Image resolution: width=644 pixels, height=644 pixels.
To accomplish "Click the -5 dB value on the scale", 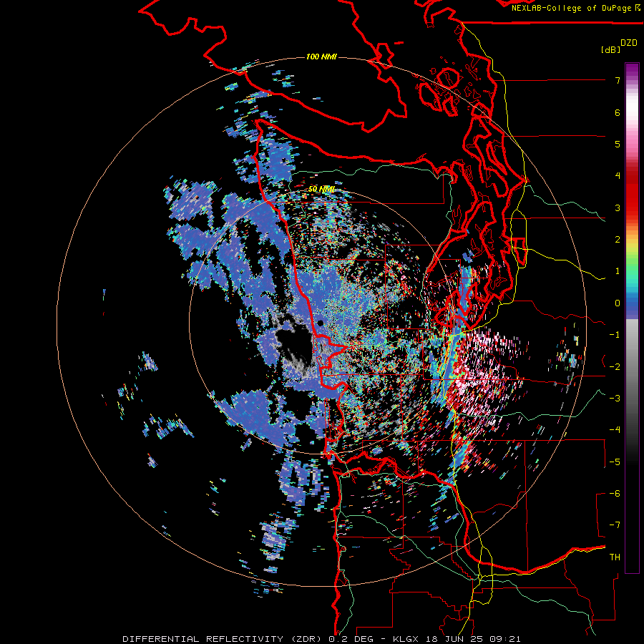I will [615, 462].
